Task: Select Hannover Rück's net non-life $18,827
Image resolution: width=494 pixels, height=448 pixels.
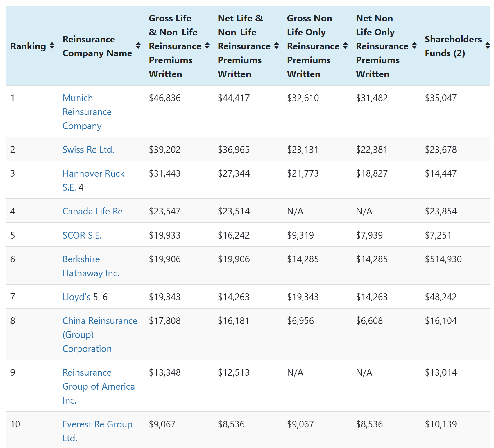Action: coord(372,173)
